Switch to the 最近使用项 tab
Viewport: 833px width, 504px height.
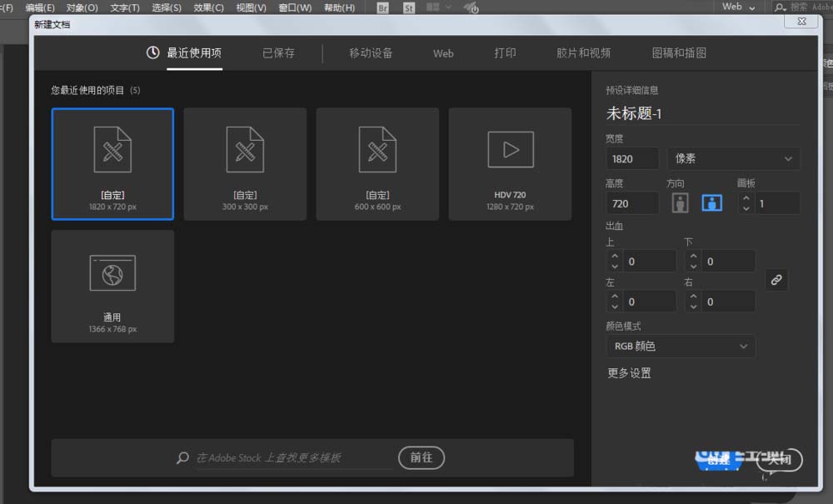pyautogui.click(x=194, y=53)
